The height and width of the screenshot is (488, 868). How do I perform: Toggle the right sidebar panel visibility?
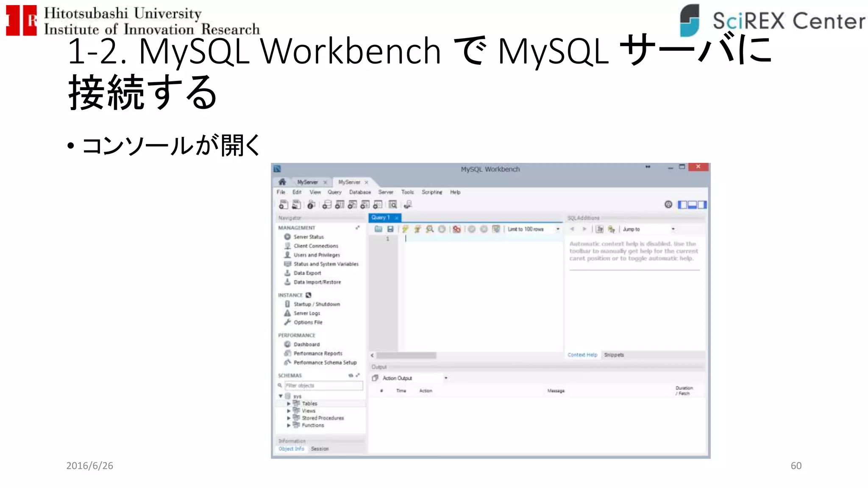click(x=702, y=205)
